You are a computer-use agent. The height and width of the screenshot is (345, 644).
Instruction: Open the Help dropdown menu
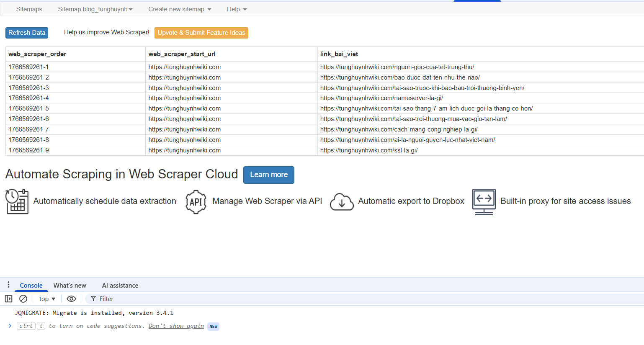click(237, 9)
